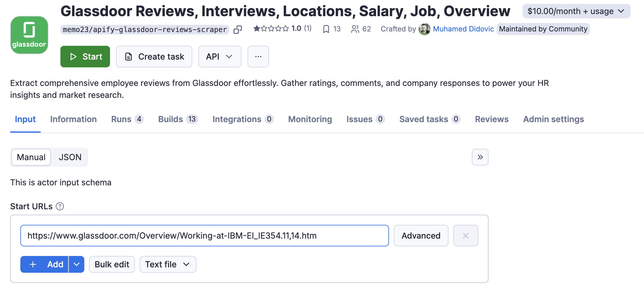The height and width of the screenshot is (291, 644).
Task: Switch to Manual input mode
Action: coord(31,157)
